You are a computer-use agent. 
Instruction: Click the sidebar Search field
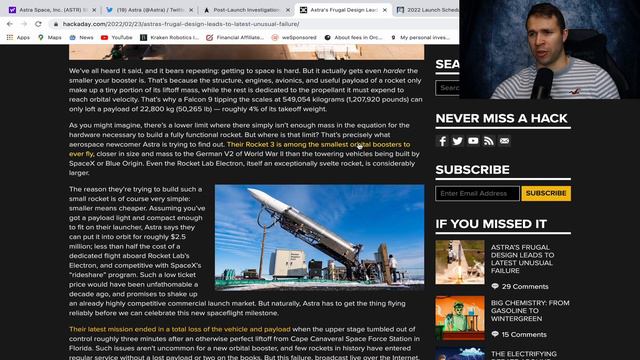(447, 88)
